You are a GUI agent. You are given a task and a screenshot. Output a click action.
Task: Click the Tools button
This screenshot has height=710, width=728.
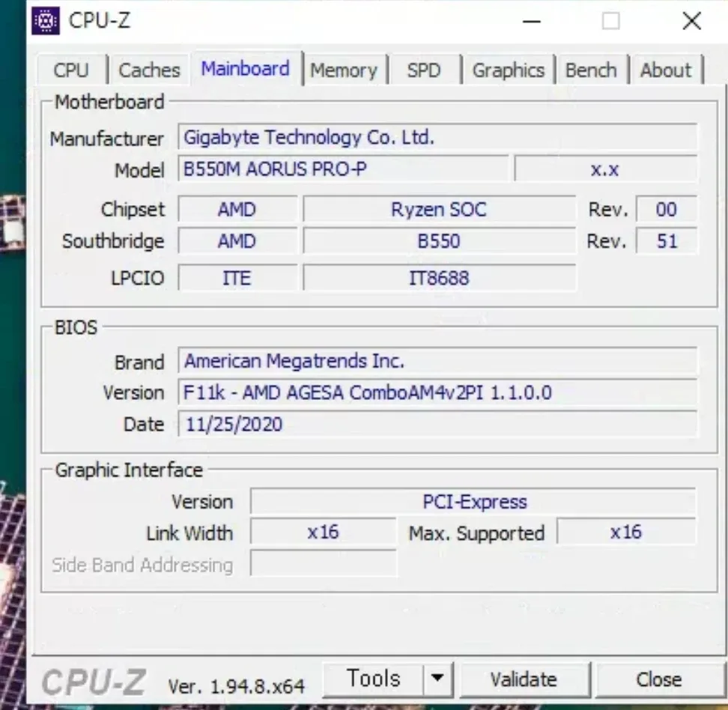click(x=373, y=679)
